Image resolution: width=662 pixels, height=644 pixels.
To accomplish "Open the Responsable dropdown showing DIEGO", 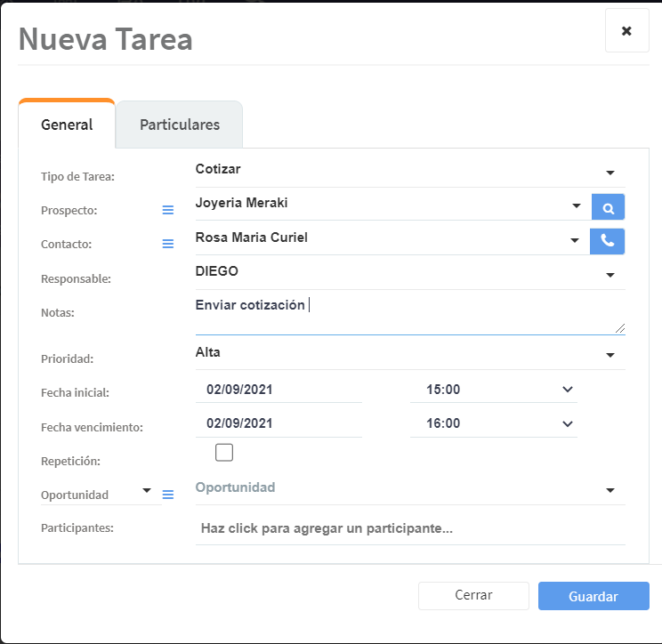I will pyautogui.click(x=610, y=275).
